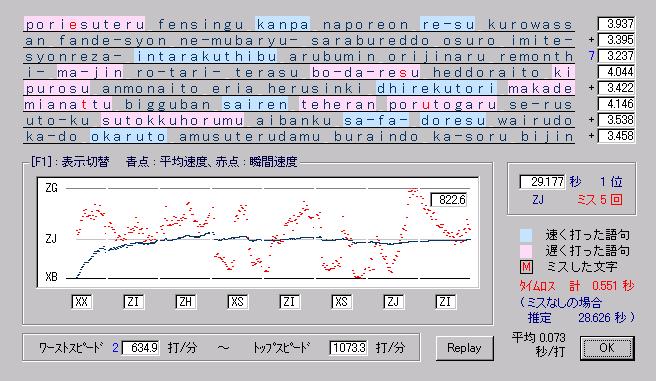
Task: Click the first row time 3.937
Action: pos(616,24)
